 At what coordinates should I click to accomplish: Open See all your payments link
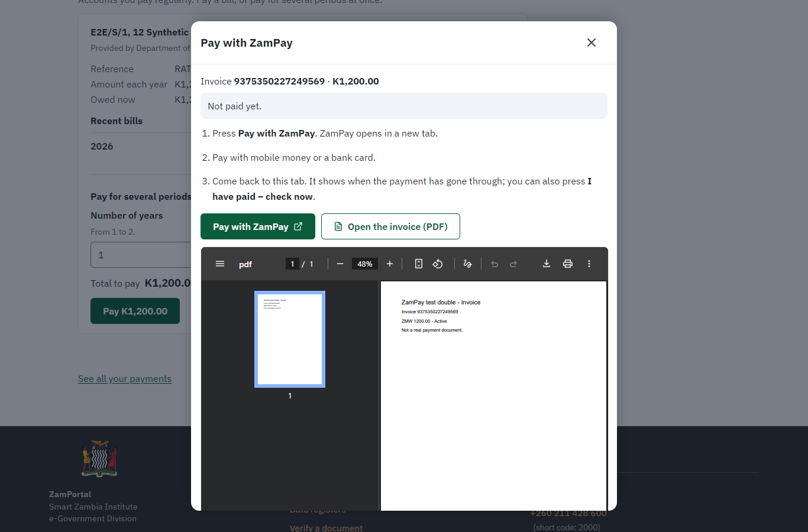click(125, 379)
